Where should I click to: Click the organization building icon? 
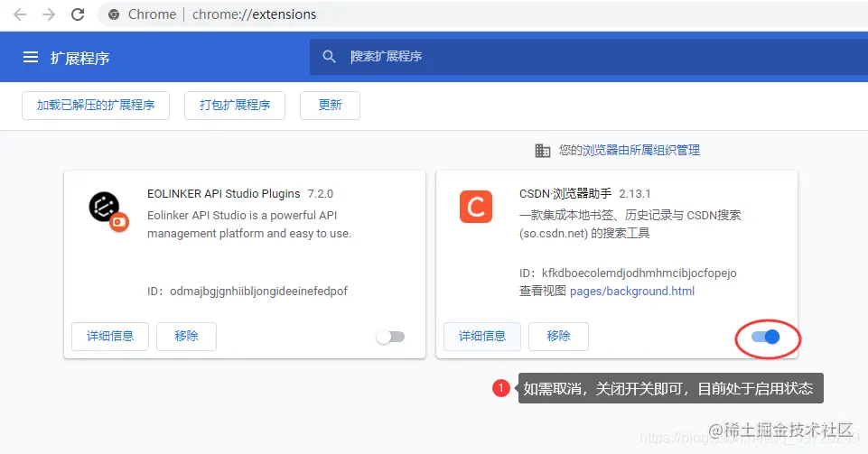point(543,151)
